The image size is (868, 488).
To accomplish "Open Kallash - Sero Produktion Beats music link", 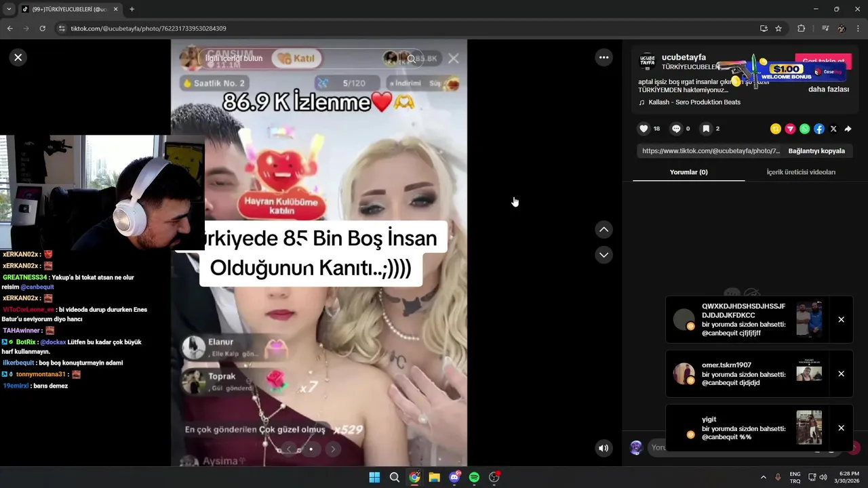I will (694, 102).
